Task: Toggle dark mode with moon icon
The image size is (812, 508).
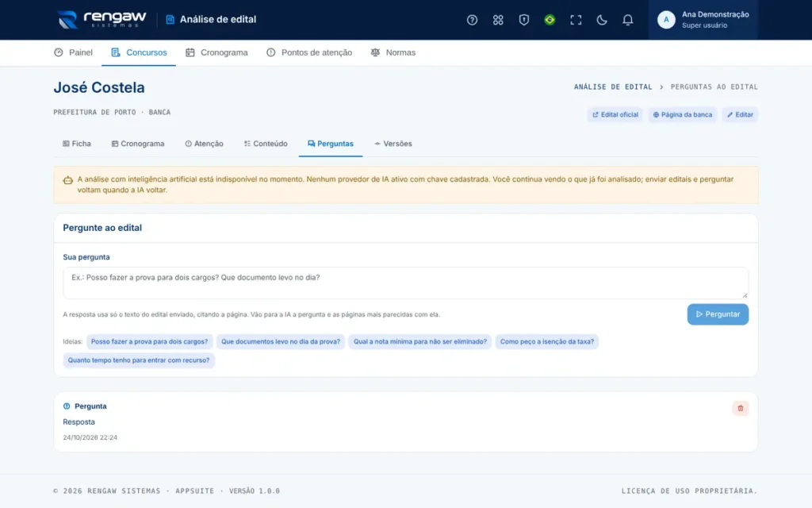Action: click(601, 20)
